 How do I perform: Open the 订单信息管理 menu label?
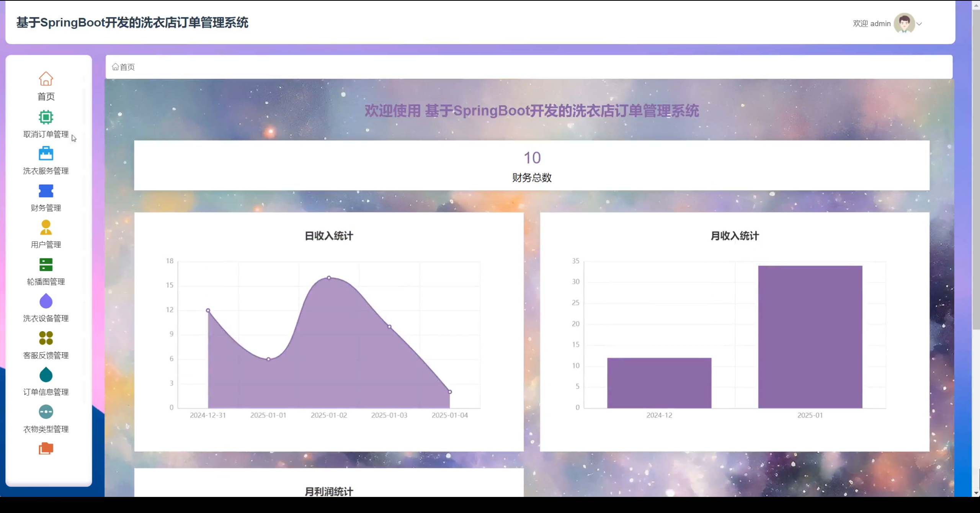coord(46,392)
